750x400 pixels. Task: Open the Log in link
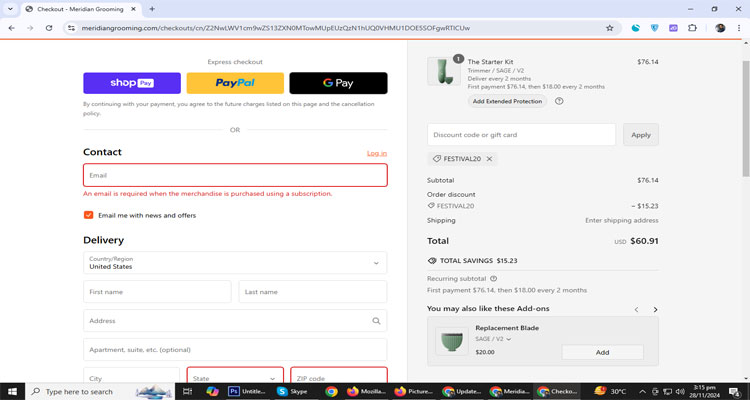tap(376, 153)
